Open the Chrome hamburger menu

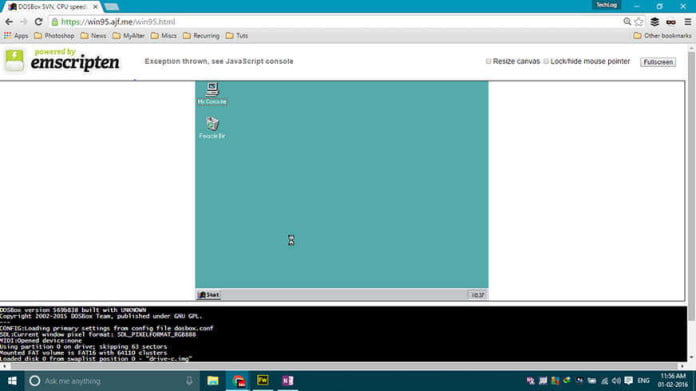point(687,22)
